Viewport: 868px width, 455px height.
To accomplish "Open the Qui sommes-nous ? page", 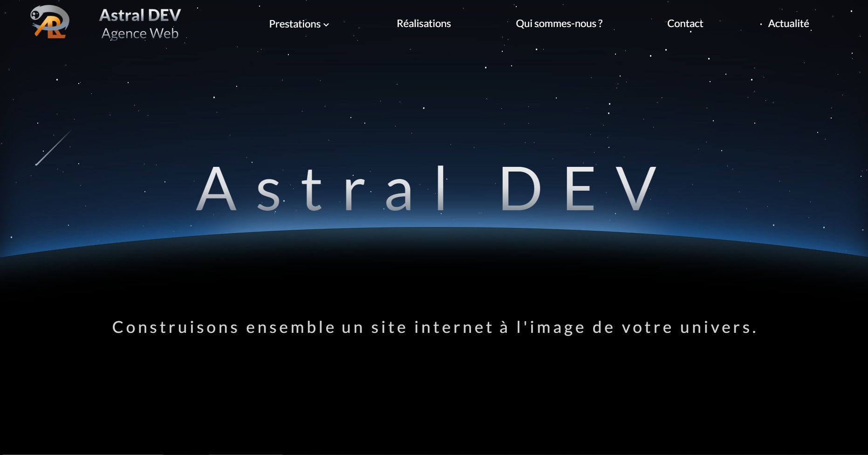I will pyautogui.click(x=559, y=23).
